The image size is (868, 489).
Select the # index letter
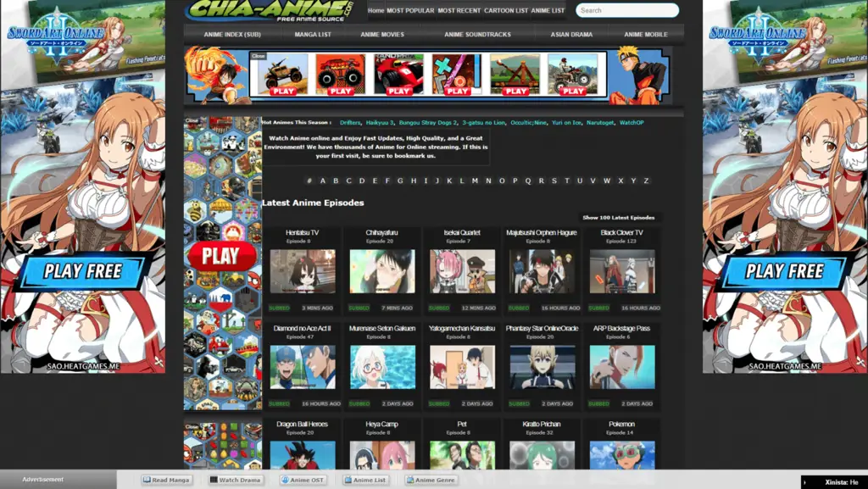309,181
